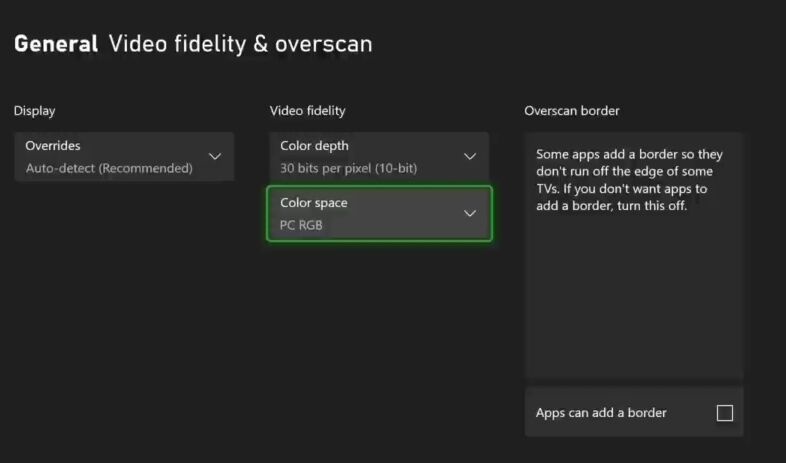Image resolution: width=786 pixels, height=463 pixels.
Task: Click the chevron arrow beside Overrides
Action: [214, 157]
